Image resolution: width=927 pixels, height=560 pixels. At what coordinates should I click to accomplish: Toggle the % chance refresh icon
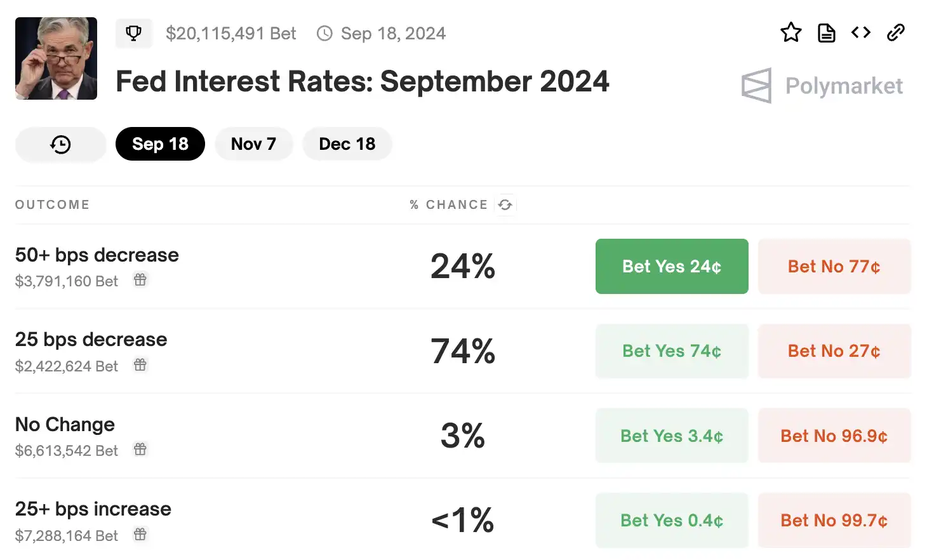(x=505, y=204)
